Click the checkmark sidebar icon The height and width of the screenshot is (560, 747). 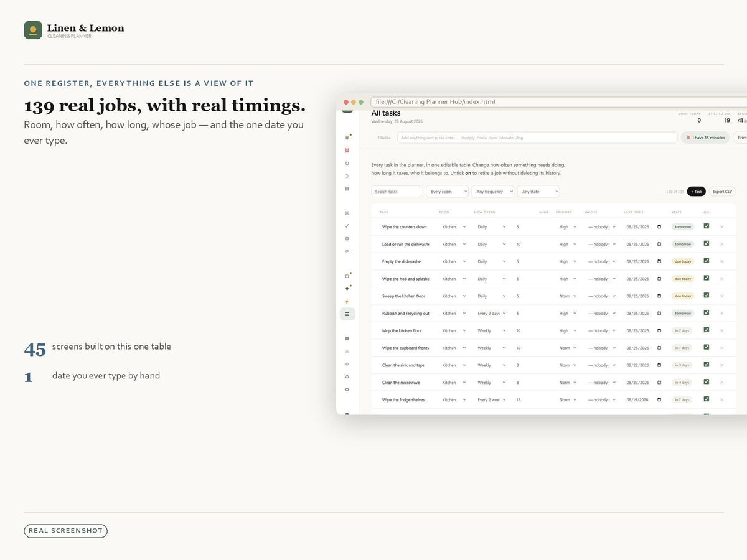pos(347,226)
